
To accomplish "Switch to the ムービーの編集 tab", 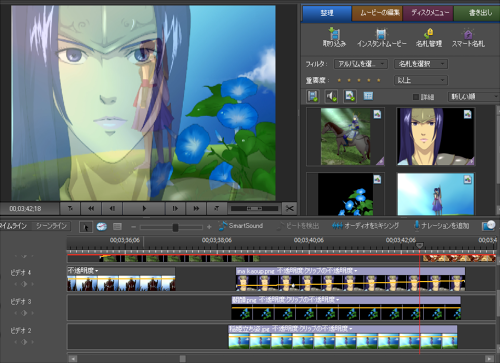I will pyautogui.click(x=377, y=13).
